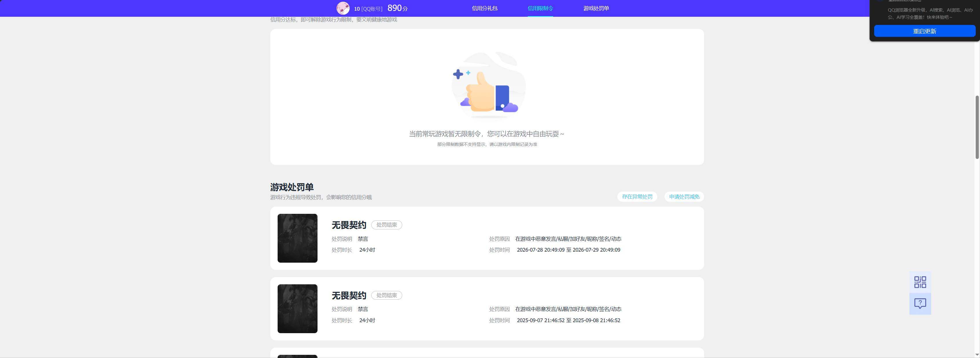Image resolution: width=980 pixels, height=358 pixels.
Task: Click 处罚结束 badge on second penalty
Action: tap(387, 295)
